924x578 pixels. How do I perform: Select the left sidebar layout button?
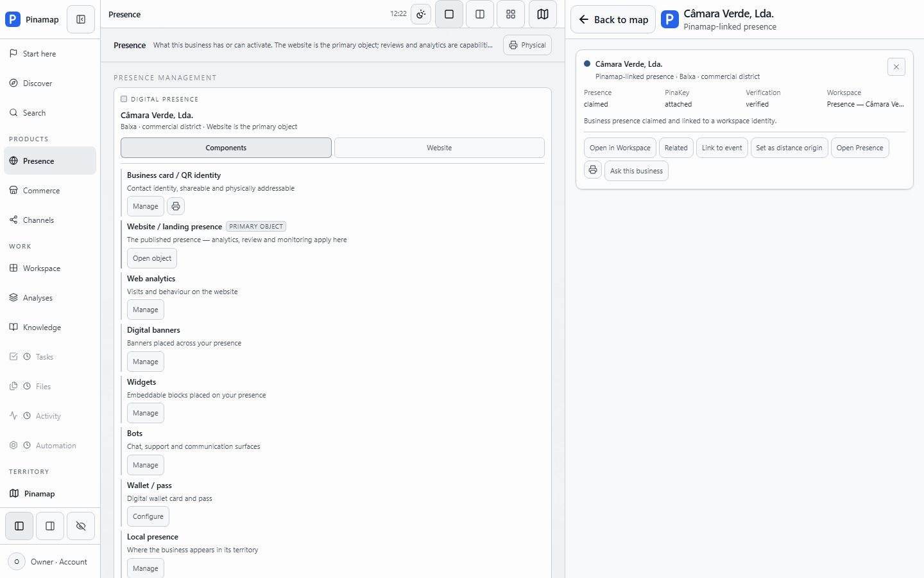19,526
